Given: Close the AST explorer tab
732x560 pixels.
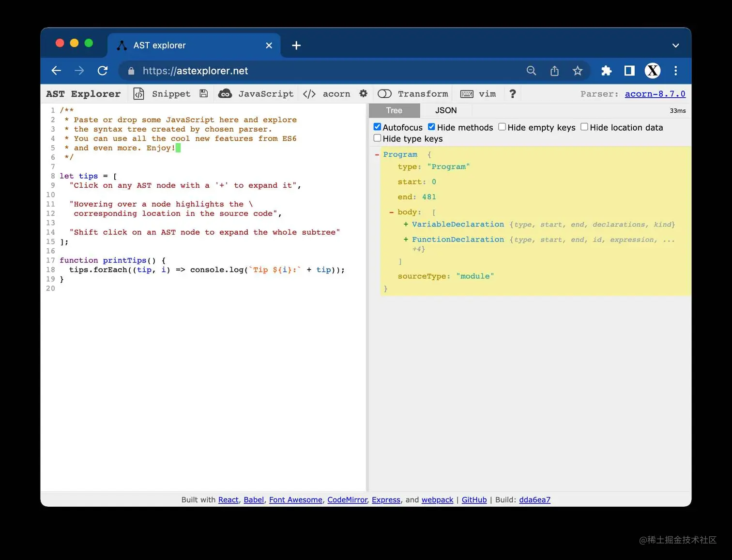Looking at the screenshot, I should pyautogui.click(x=269, y=45).
